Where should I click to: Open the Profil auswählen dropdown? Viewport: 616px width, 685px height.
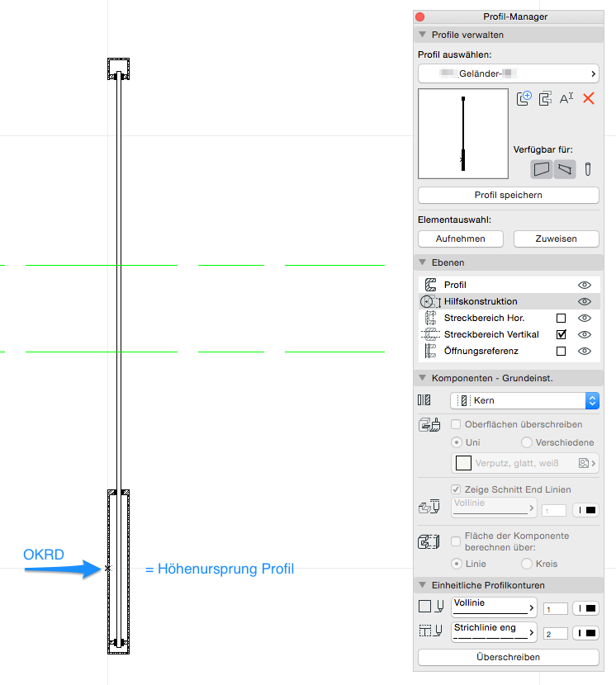[x=508, y=74]
